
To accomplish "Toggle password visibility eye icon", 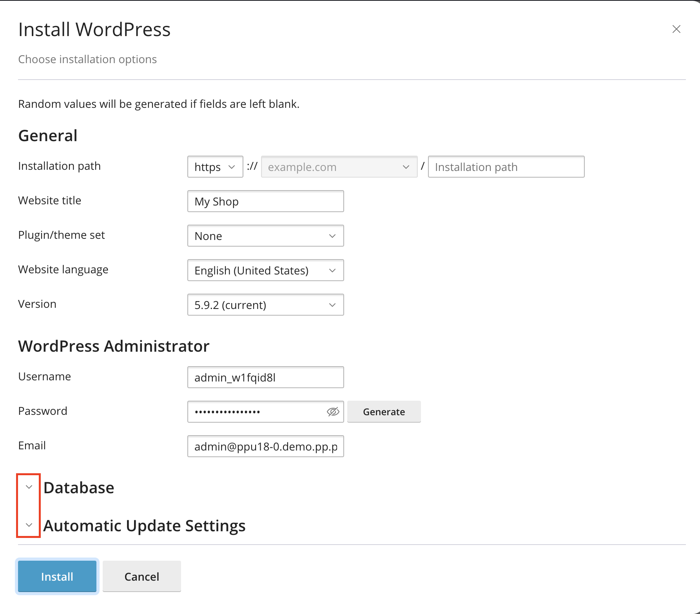I will point(333,412).
